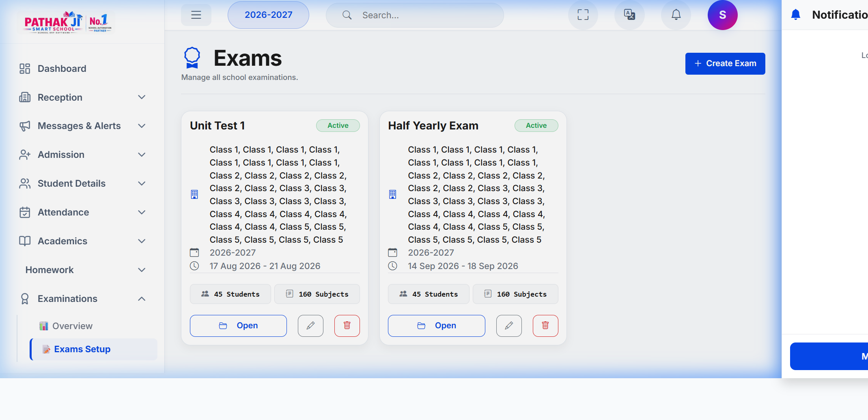Expand the Messages & Alerts chevron
The width and height of the screenshot is (868, 420).
coord(142,126)
